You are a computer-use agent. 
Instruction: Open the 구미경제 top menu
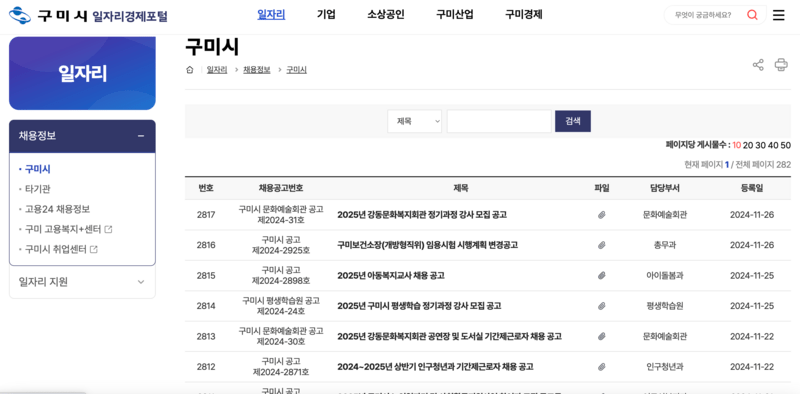click(x=523, y=15)
